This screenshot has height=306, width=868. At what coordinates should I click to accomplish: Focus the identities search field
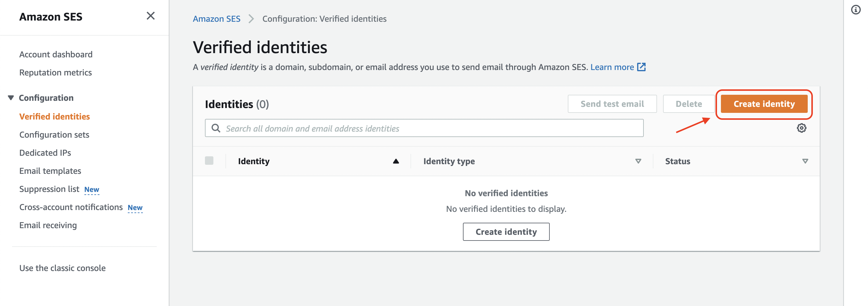coord(424,128)
